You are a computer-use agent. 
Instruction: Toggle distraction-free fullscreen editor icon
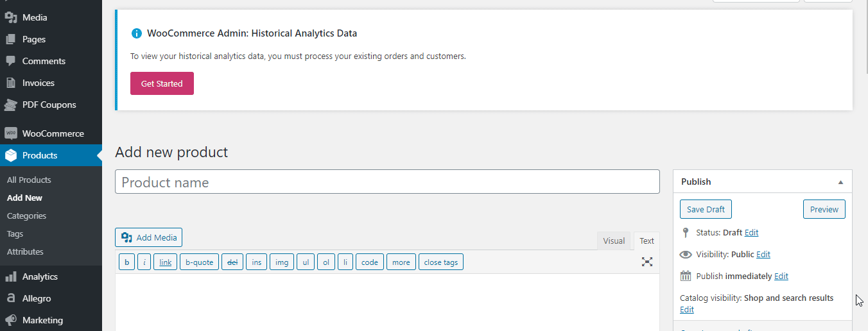coord(647,262)
